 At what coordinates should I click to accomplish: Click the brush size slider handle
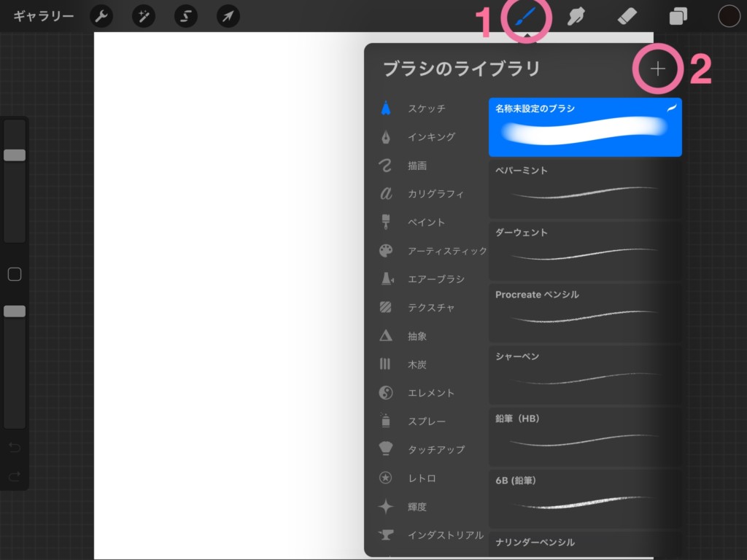(15, 155)
